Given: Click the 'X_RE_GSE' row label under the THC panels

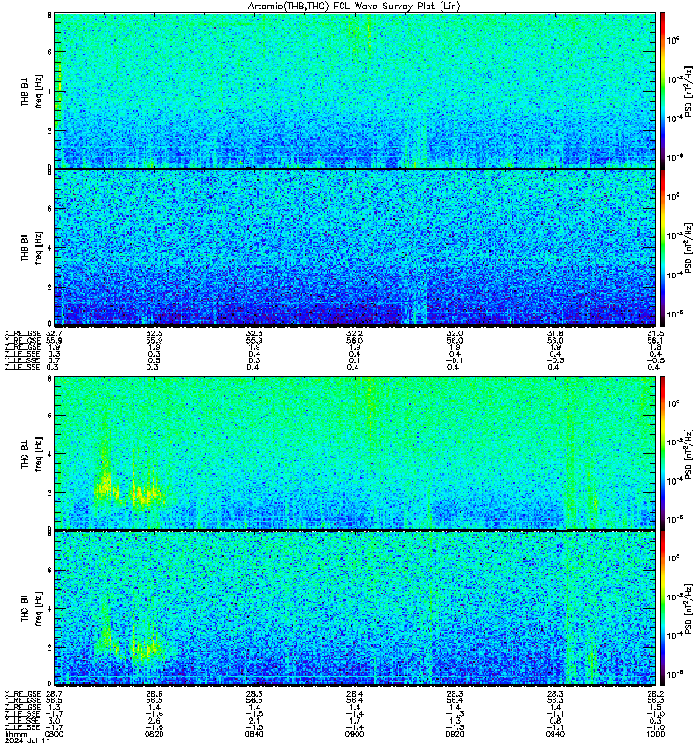Looking at the screenshot, I should [22, 694].
